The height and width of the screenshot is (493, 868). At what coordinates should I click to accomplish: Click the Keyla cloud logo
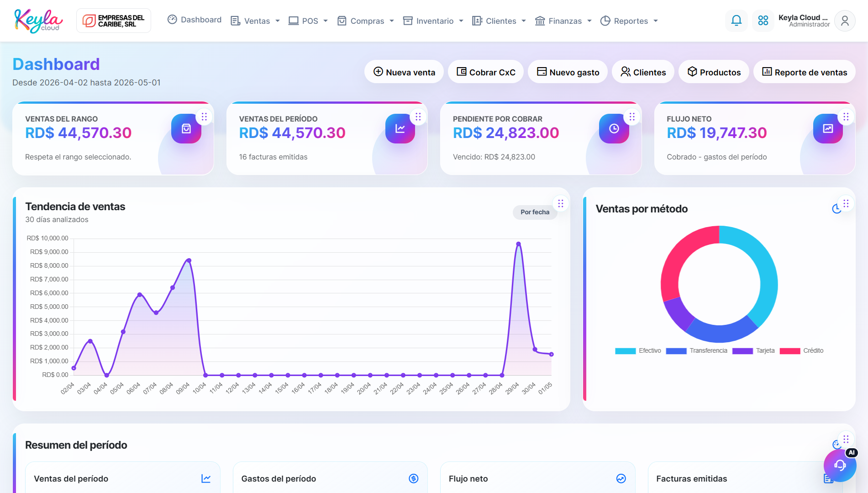pos(38,21)
